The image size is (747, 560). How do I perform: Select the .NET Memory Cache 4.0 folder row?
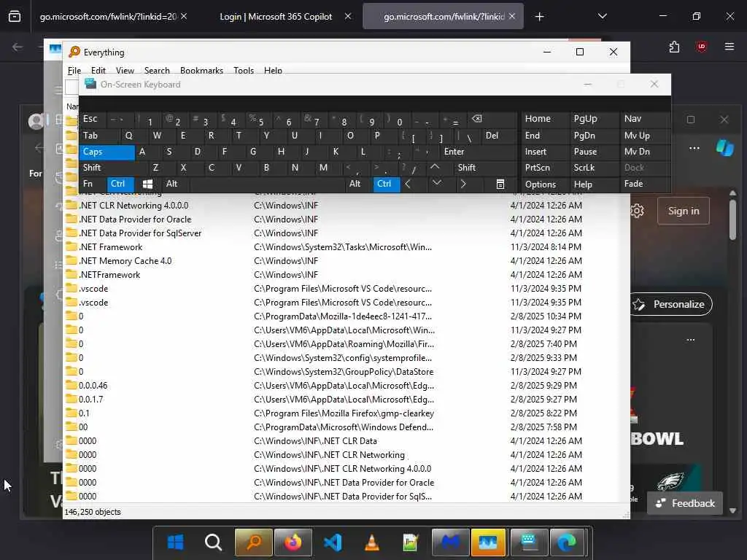(x=346, y=261)
